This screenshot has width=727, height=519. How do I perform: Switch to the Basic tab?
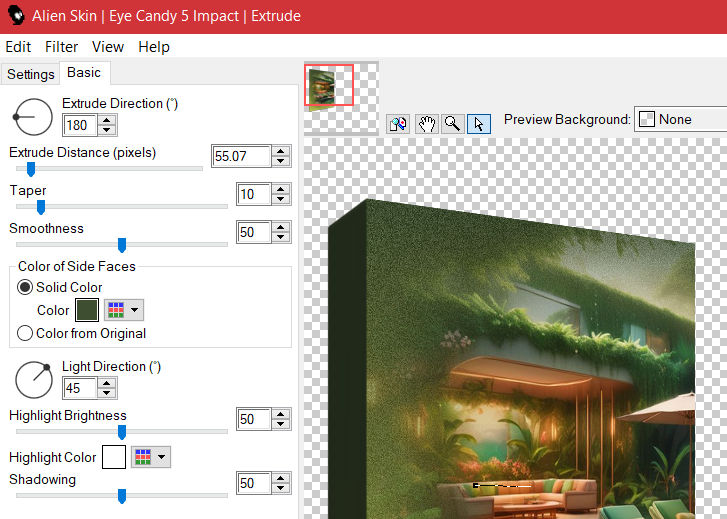84,73
